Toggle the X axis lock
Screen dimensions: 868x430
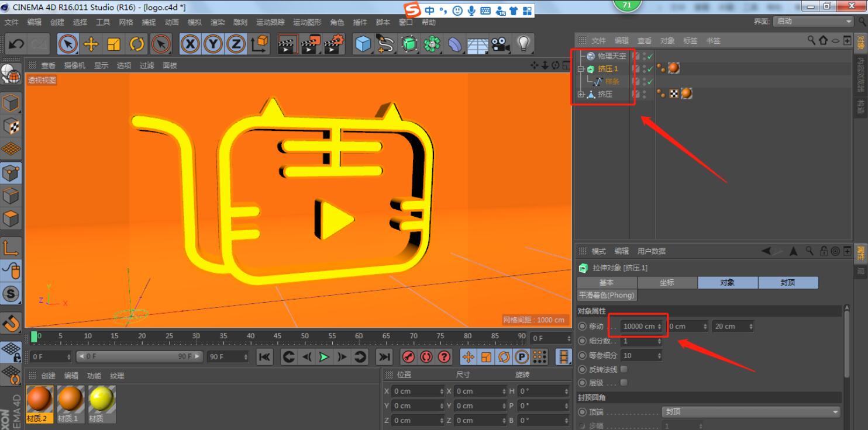click(190, 44)
